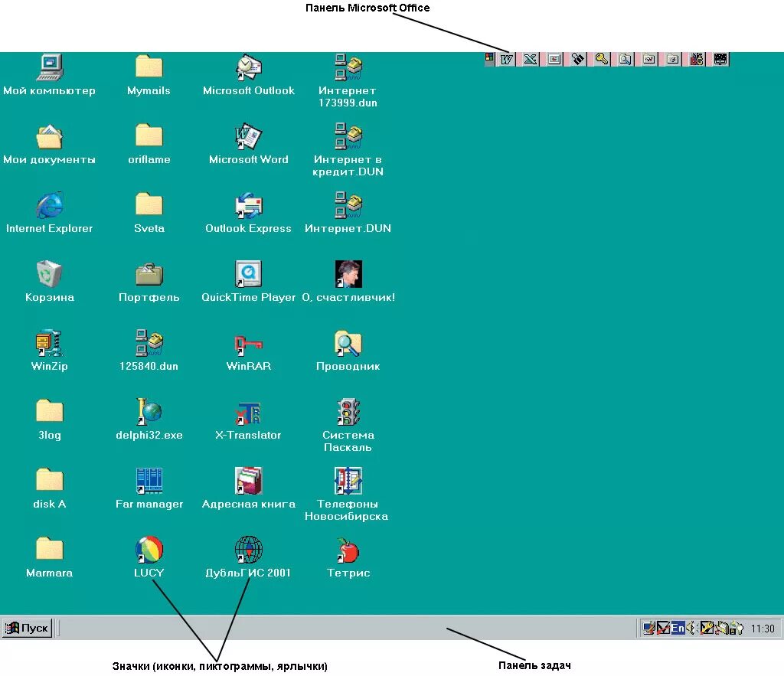Click the binder clip Office panel button
Screen dimensions: 784x676
click(x=578, y=60)
